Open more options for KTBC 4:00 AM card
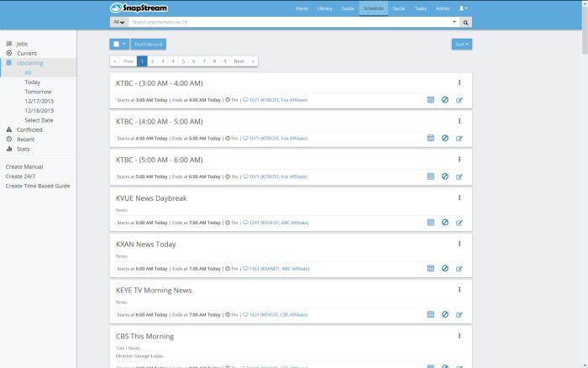The image size is (588, 368). (459, 121)
